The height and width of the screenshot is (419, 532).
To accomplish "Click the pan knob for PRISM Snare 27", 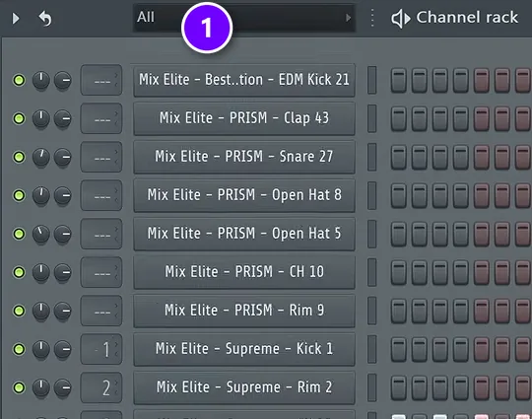I will point(41,157).
